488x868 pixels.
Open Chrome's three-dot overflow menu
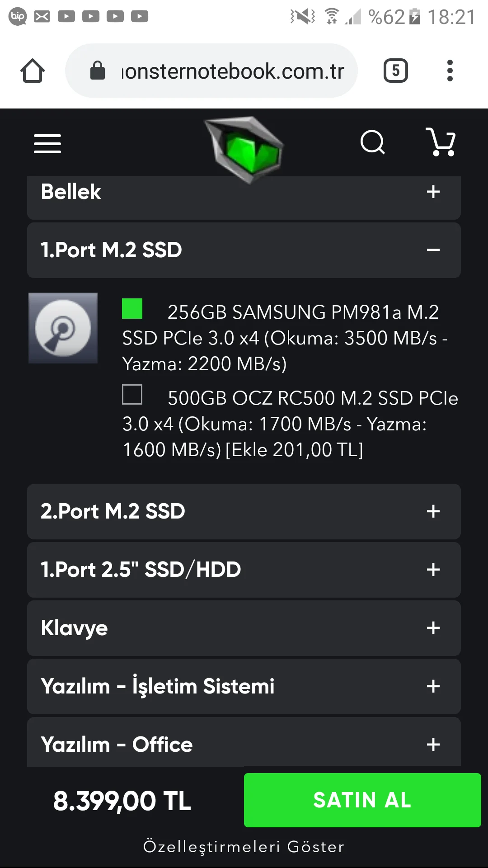click(450, 71)
